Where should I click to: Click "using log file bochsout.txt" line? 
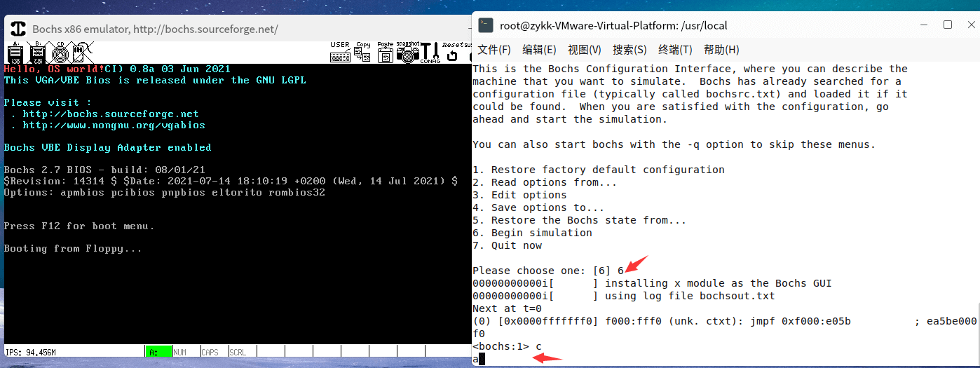pyautogui.click(x=690, y=296)
